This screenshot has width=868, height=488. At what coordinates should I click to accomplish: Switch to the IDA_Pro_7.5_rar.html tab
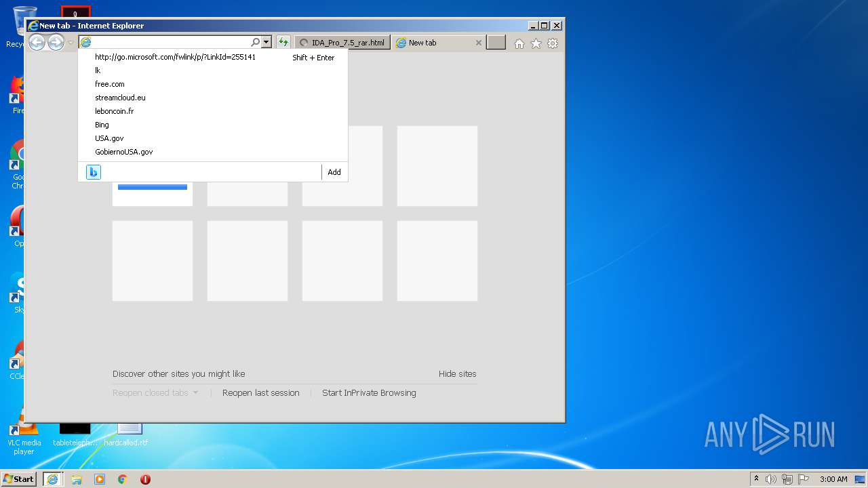tap(342, 43)
